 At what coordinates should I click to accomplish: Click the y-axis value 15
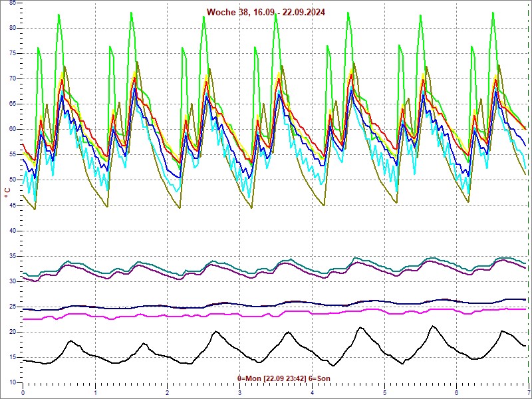[12, 357]
